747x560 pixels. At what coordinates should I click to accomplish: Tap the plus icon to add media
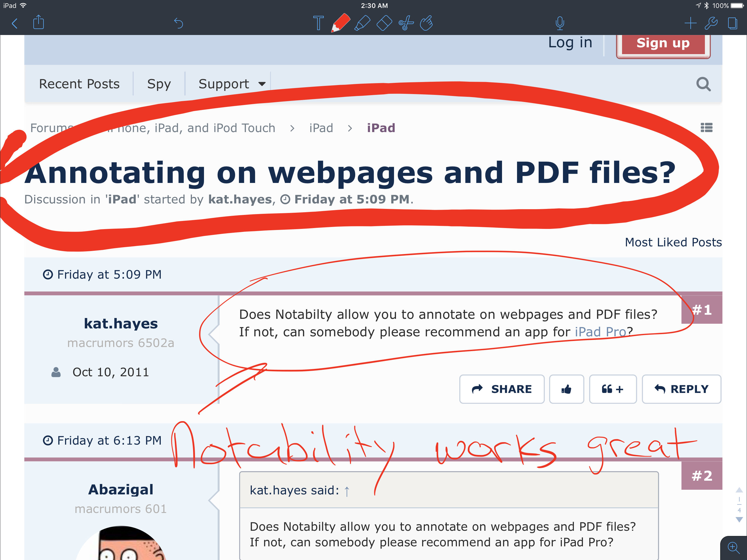tap(690, 23)
